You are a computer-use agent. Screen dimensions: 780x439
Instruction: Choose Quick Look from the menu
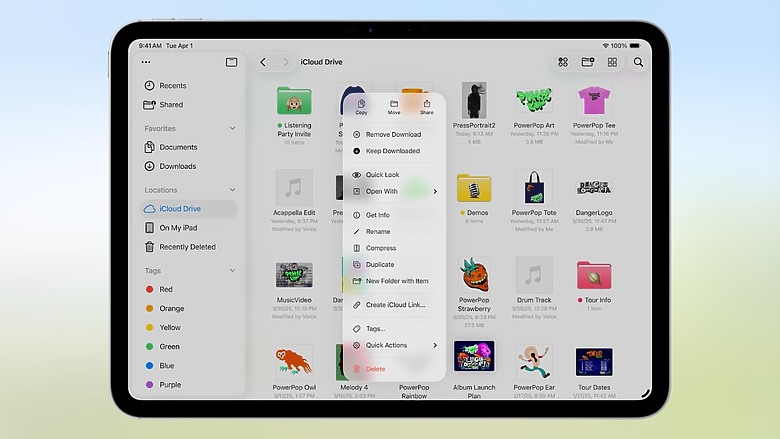pos(394,175)
